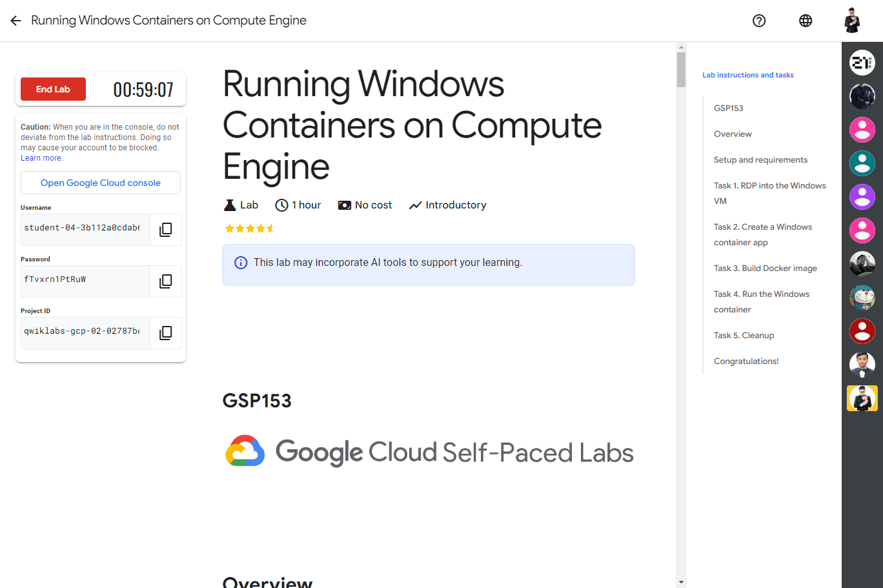This screenshot has width=883, height=588.
Task: Jump to GSP153 section in outline
Action: [x=729, y=108]
